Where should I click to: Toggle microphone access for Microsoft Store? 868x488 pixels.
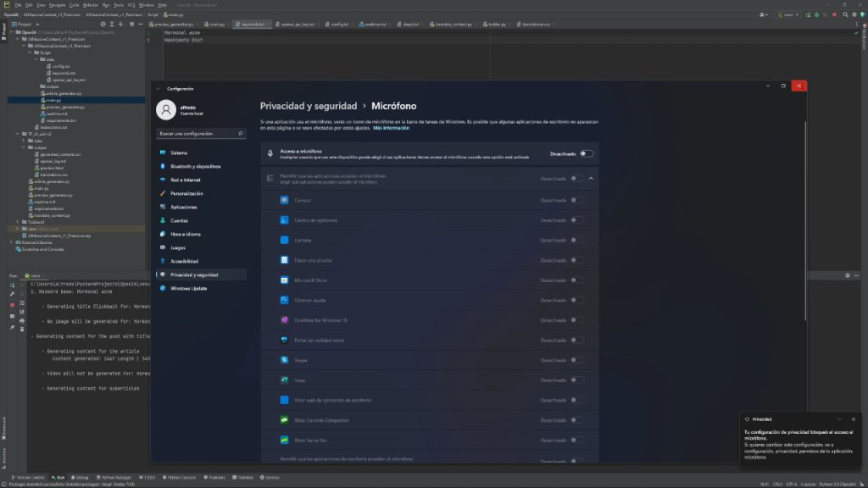[576, 280]
